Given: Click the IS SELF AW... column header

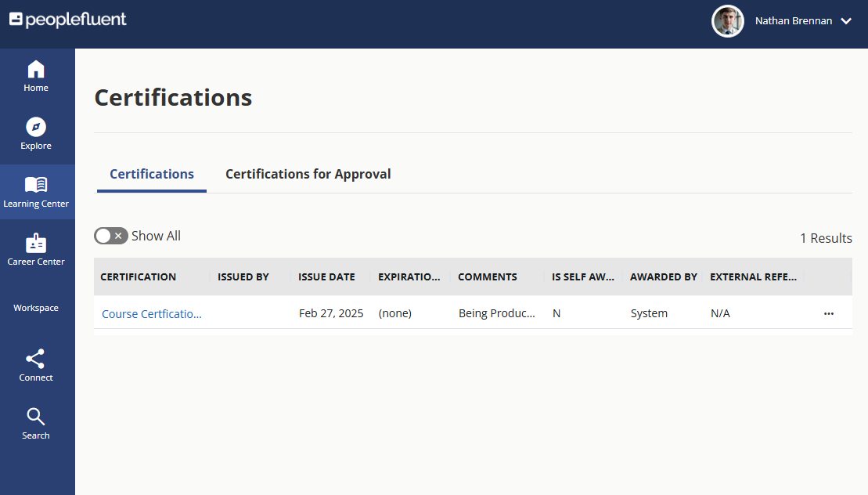Looking at the screenshot, I should tap(583, 276).
